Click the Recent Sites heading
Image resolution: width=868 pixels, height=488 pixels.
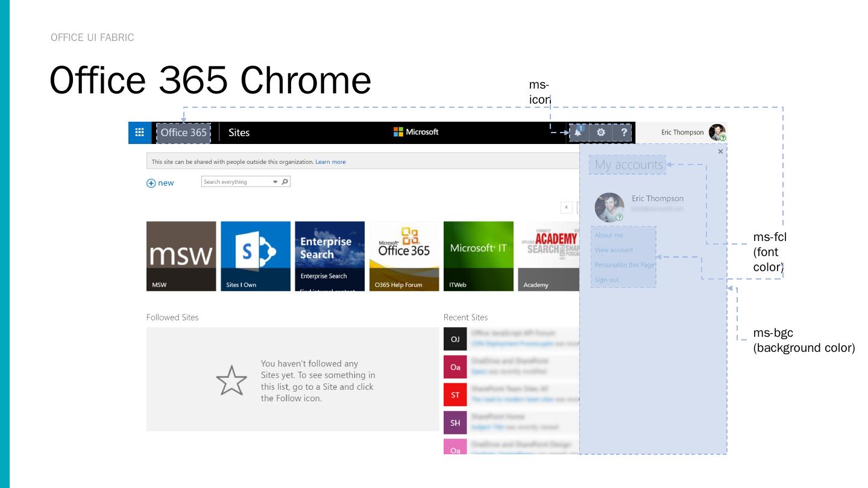[466, 317]
